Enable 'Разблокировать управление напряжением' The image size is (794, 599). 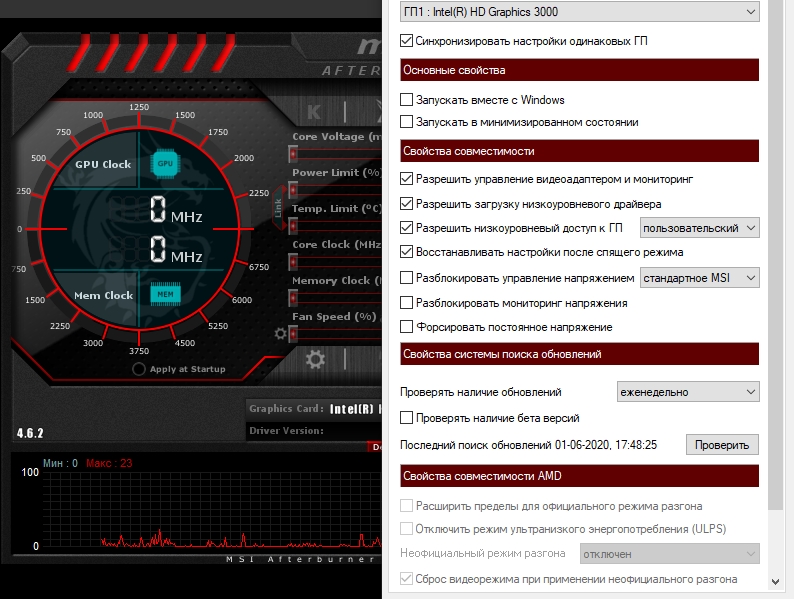(406, 277)
